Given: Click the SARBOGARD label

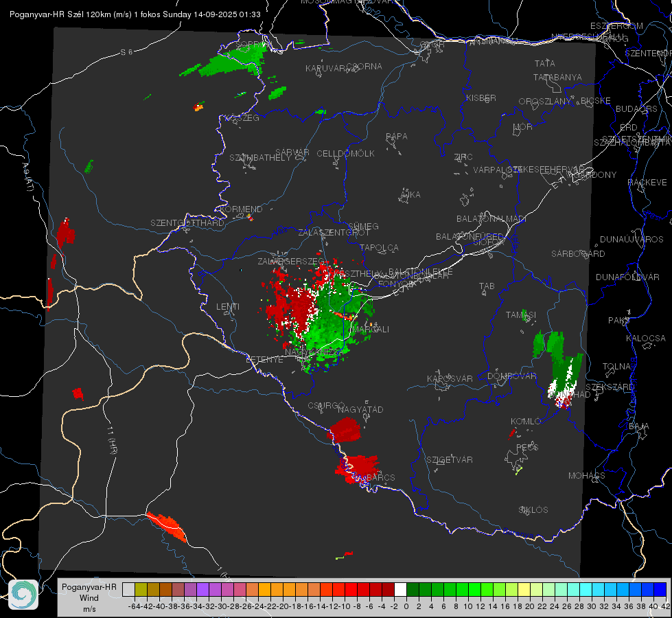Looking at the screenshot, I should tap(578, 254).
